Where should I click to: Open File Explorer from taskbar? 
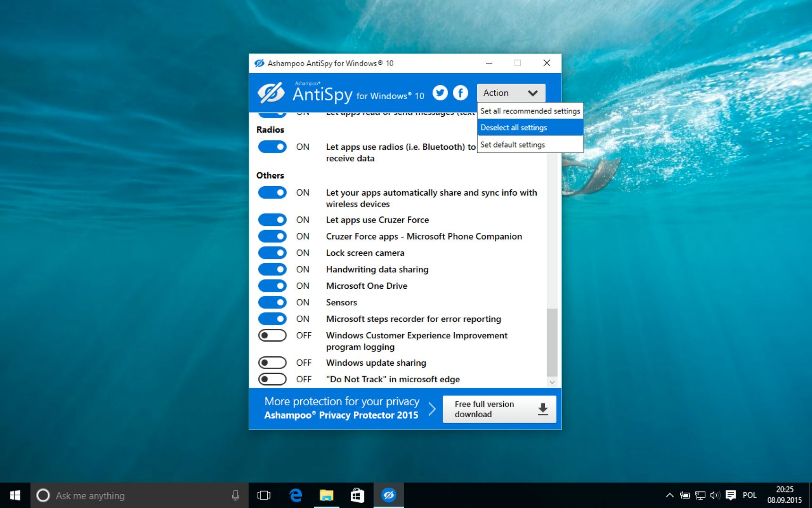(x=326, y=495)
